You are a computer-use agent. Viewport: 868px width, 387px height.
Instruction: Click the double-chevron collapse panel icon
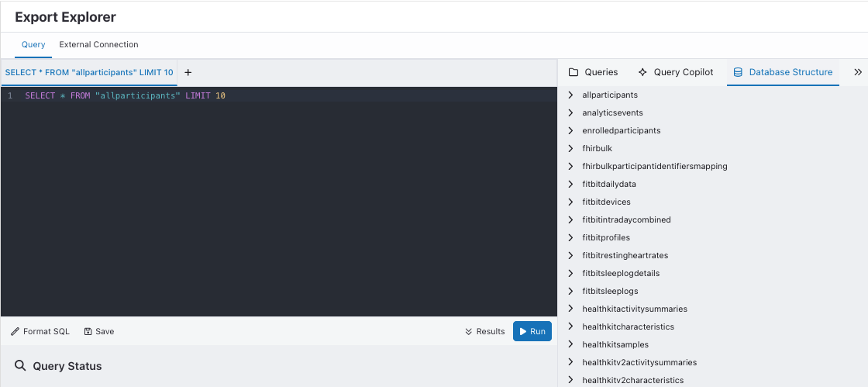(857, 72)
